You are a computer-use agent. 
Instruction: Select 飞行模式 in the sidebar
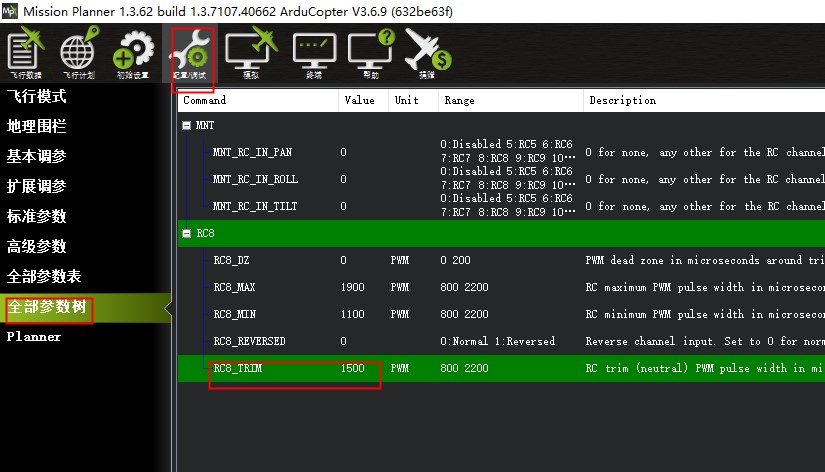(36, 96)
